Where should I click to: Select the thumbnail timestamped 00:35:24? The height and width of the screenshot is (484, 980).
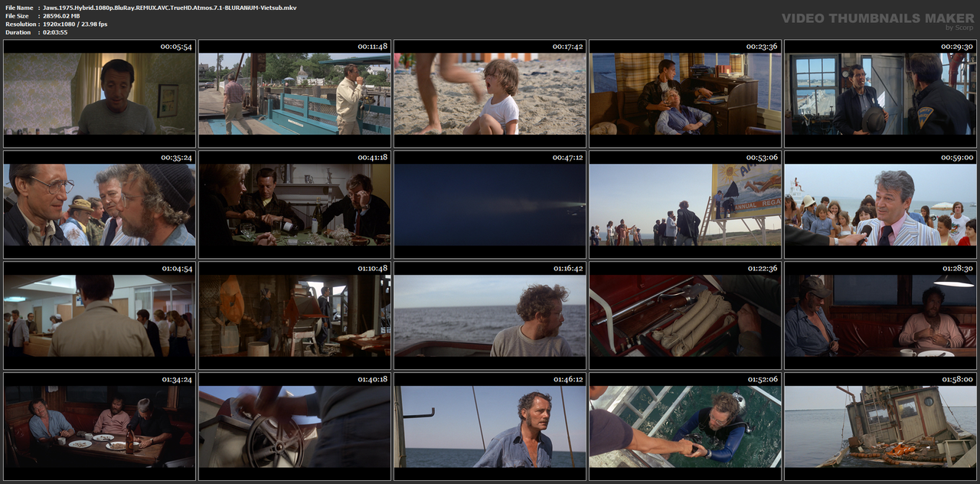[x=100, y=204]
